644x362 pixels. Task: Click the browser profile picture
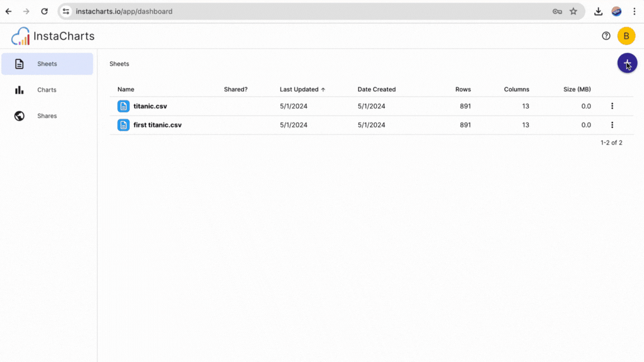[616, 12]
